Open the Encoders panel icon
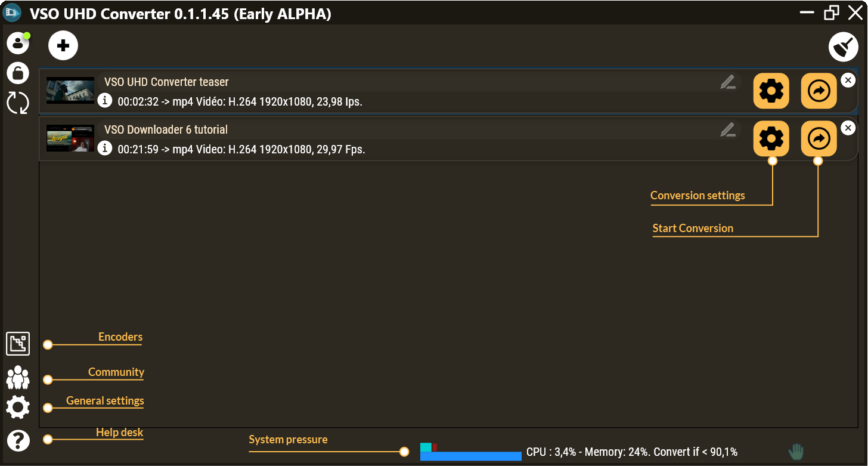 tap(18, 343)
